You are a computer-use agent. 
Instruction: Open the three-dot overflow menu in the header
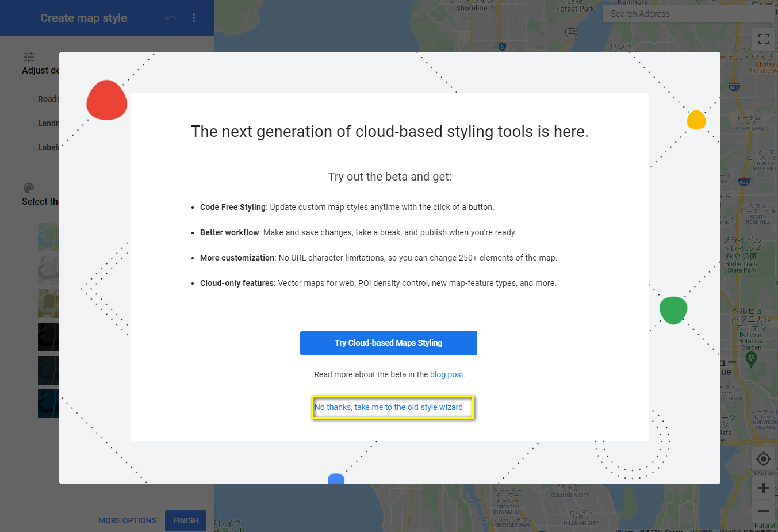click(x=194, y=18)
